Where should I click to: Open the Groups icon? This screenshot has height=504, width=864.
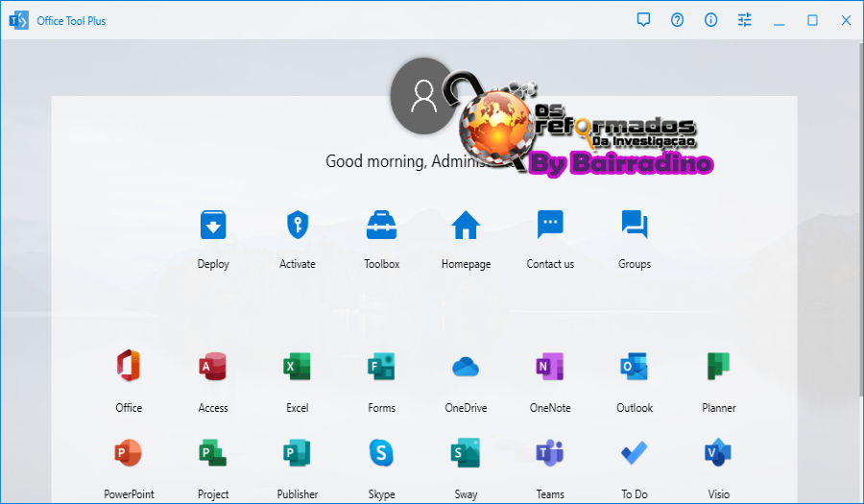(x=635, y=225)
